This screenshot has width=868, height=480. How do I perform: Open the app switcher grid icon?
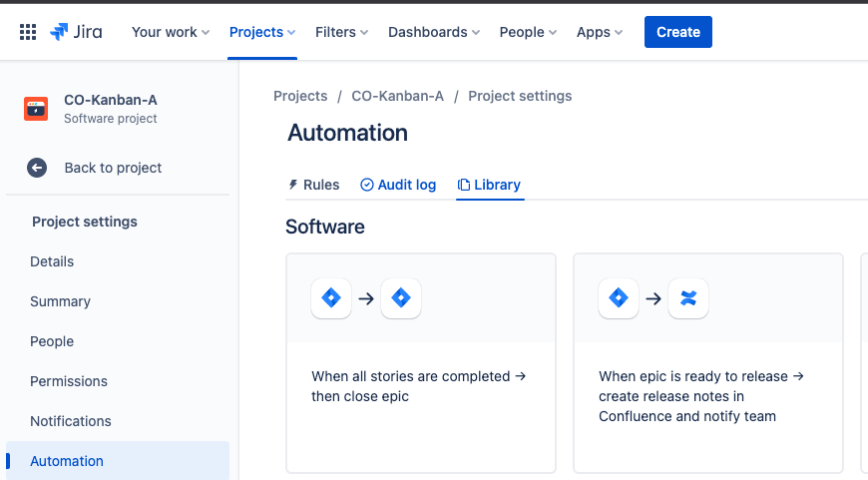(28, 32)
